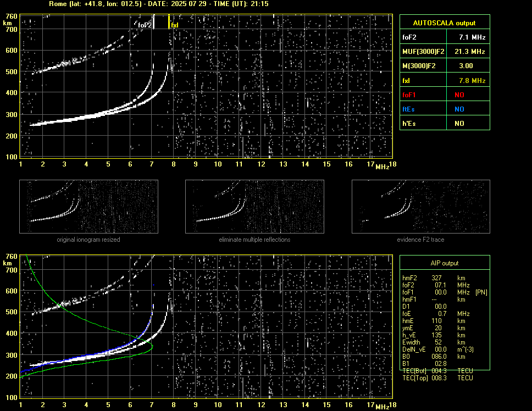Select the B0 086.0 value
Image resolution: width=532 pixels, height=411 pixels.
pos(439,357)
